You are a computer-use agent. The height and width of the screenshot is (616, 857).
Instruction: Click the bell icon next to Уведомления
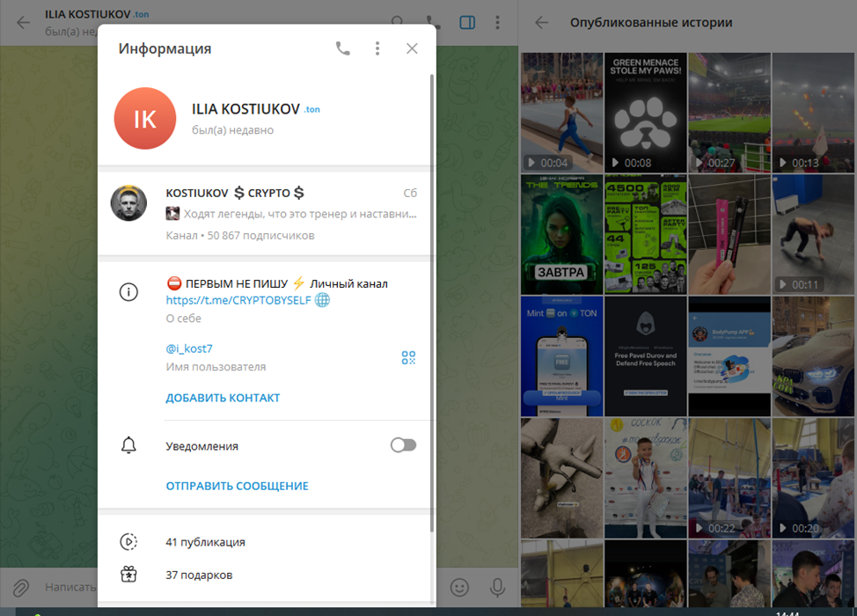[128, 445]
